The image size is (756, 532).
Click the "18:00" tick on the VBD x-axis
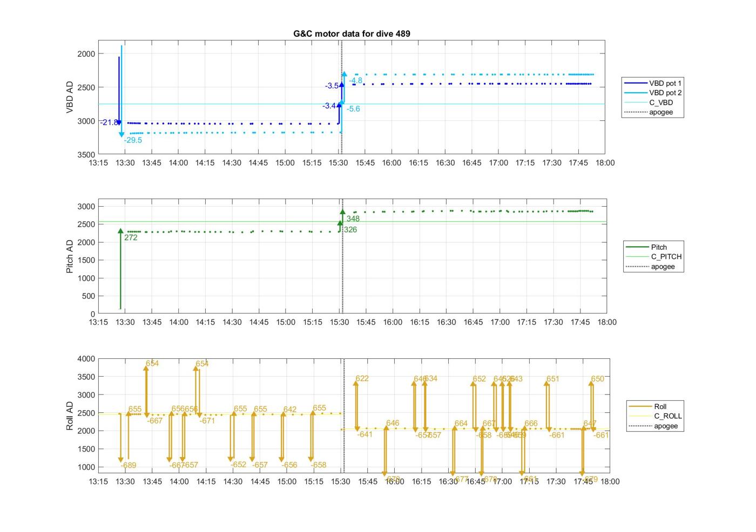(x=605, y=163)
